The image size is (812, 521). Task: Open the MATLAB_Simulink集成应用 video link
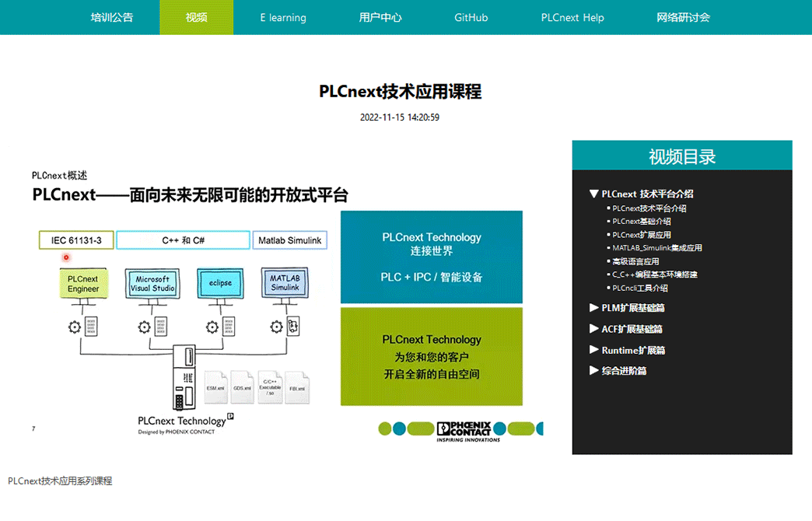658,247
